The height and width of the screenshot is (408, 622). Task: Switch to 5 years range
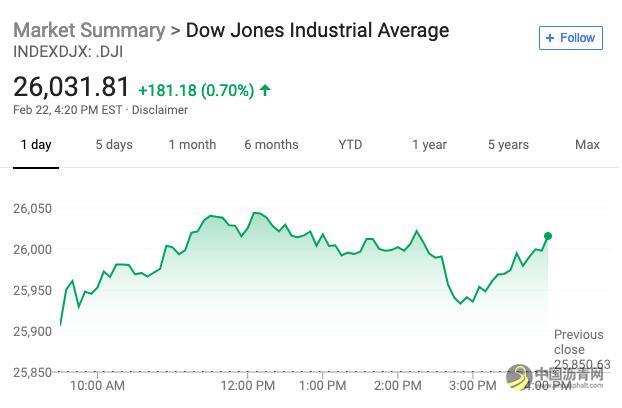tap(508, 145)
